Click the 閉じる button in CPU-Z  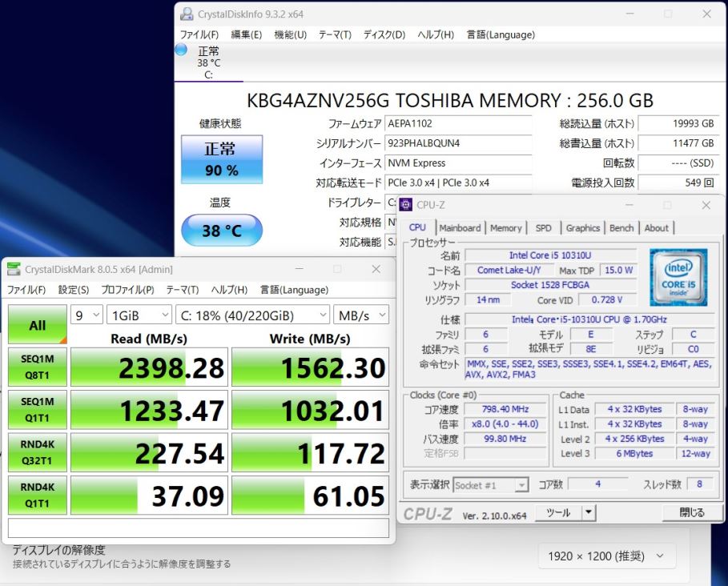(x=692, y=512)
